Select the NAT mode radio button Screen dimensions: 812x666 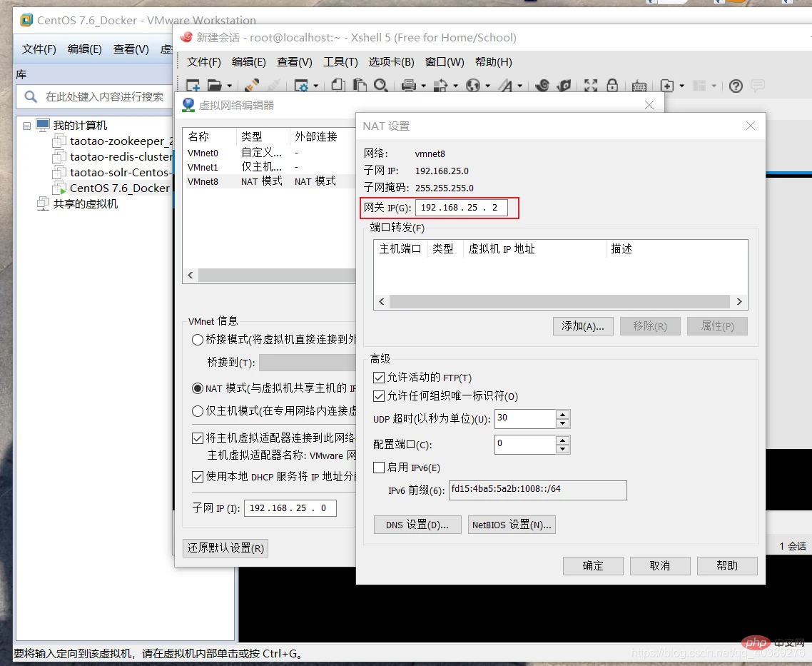click(198, 388)
